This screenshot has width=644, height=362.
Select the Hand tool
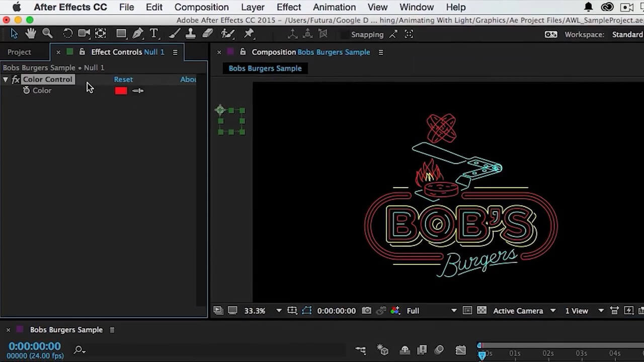coord(31,34)
